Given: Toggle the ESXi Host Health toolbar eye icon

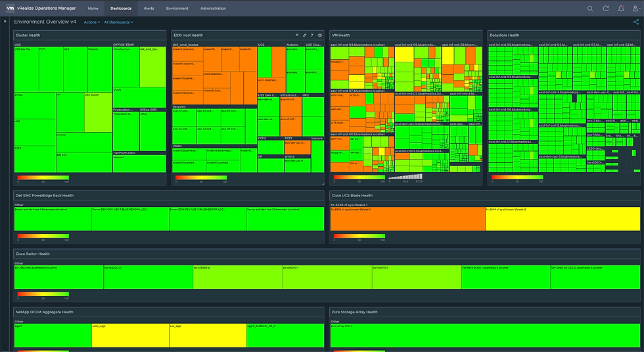Looking at the screenshot, I should pos(319,35).
